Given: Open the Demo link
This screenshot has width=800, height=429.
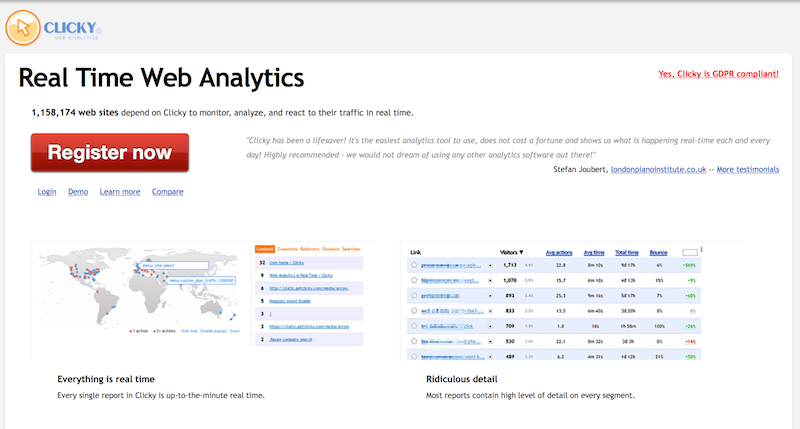Looking at the screenshot, I should coord(78,192).
